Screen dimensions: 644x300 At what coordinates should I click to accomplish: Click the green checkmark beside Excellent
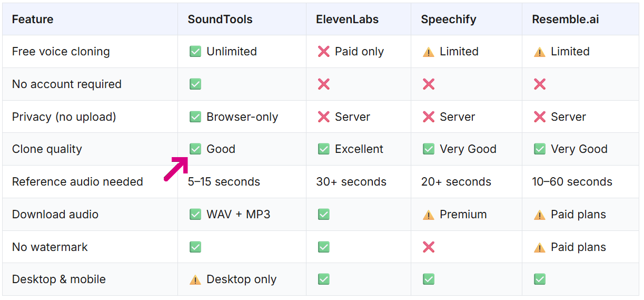tap(323, 149)
